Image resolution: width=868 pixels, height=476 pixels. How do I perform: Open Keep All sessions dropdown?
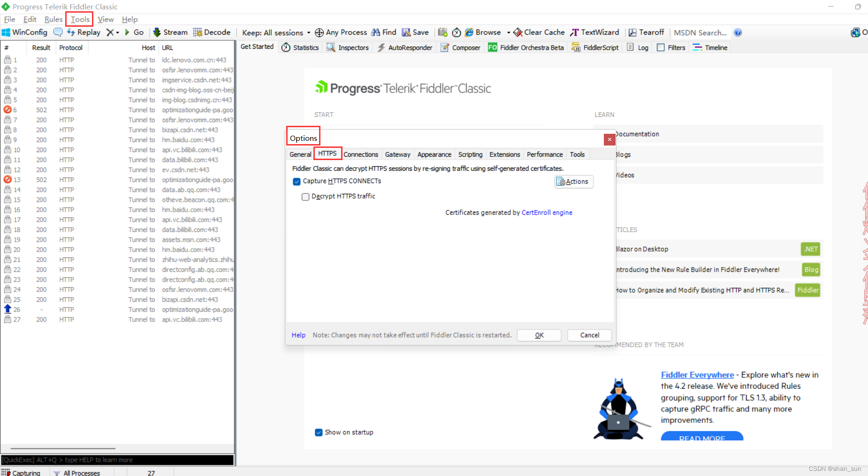[x=276, y=32]
